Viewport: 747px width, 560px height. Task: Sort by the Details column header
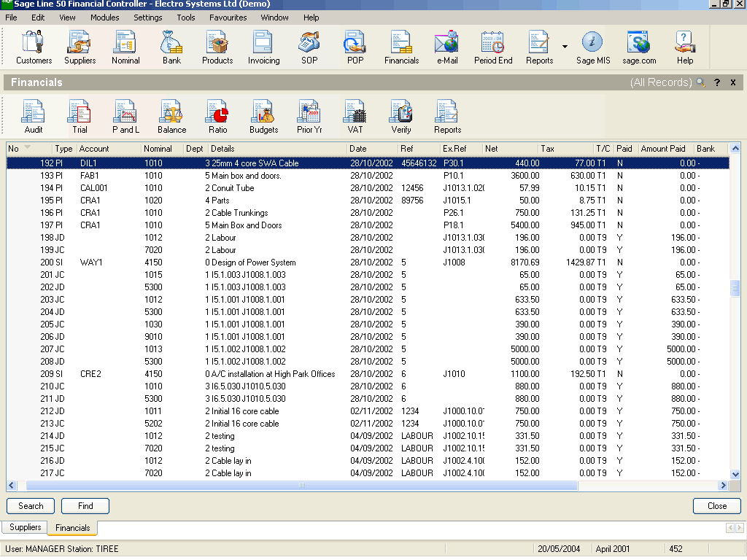point(278,149)
